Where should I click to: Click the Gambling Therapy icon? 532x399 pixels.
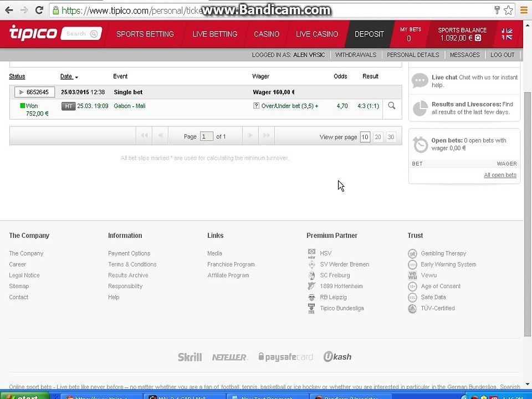412,253
